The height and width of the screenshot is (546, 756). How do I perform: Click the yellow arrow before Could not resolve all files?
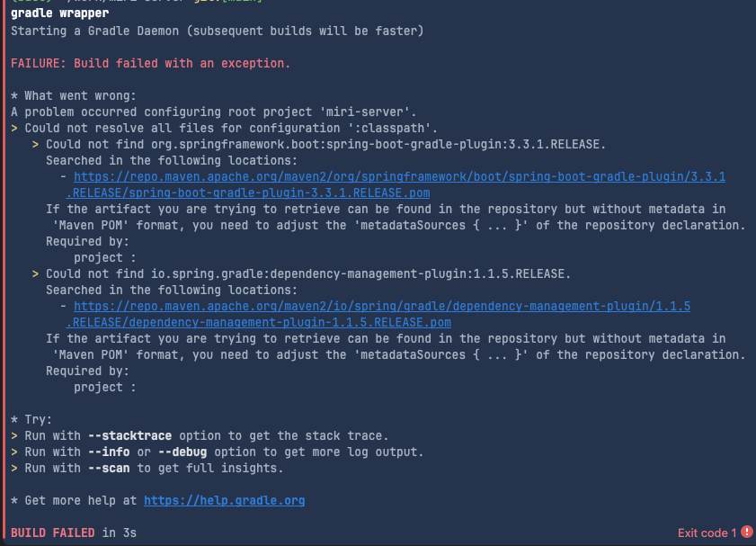pyautogui.click(x=14, y=129)
